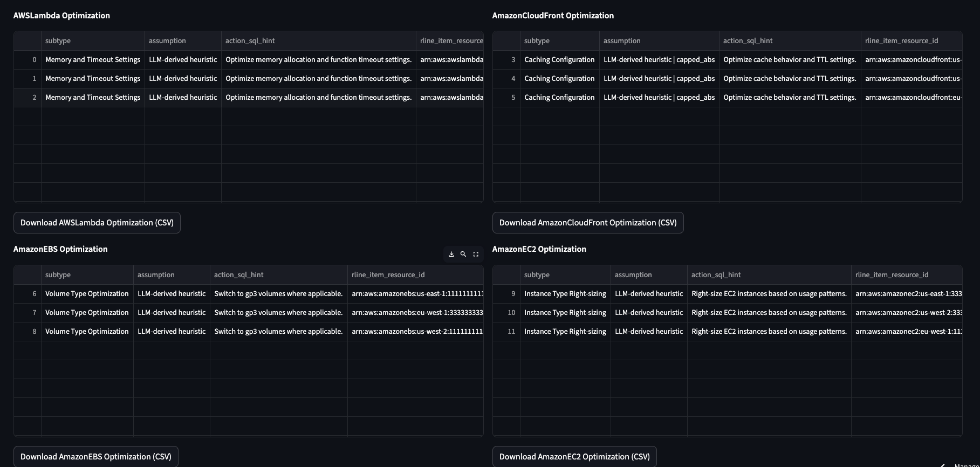Click assumption header in AmazonEBS table
Screen dimensions: 980x467
pyautogui.click(x=172, y=275)
